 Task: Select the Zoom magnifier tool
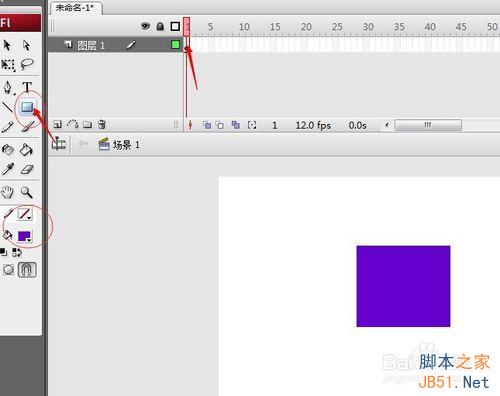[26, 192]
